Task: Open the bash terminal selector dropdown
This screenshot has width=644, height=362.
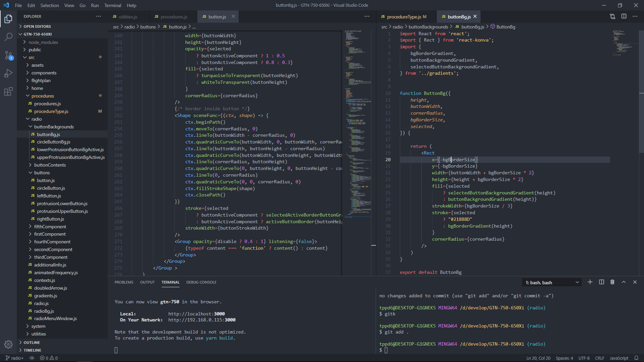Action: tap(552, 283)
